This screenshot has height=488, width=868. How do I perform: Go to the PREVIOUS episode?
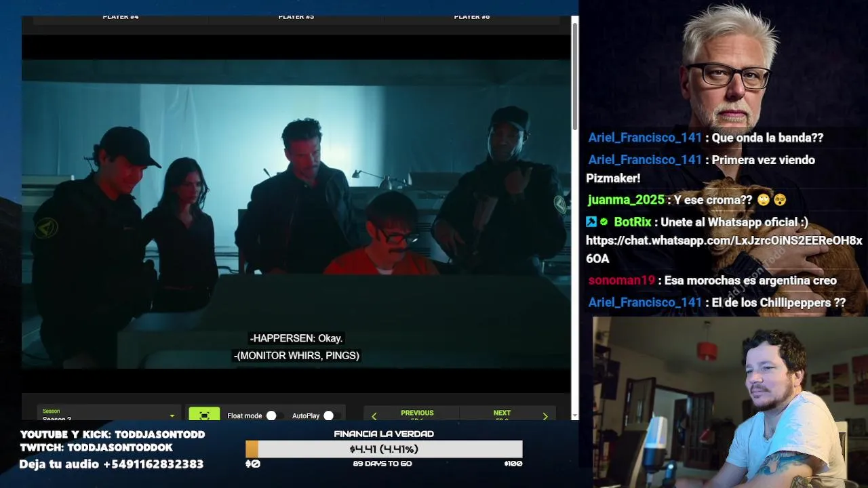pyautogui.click(x=417, y=413)
